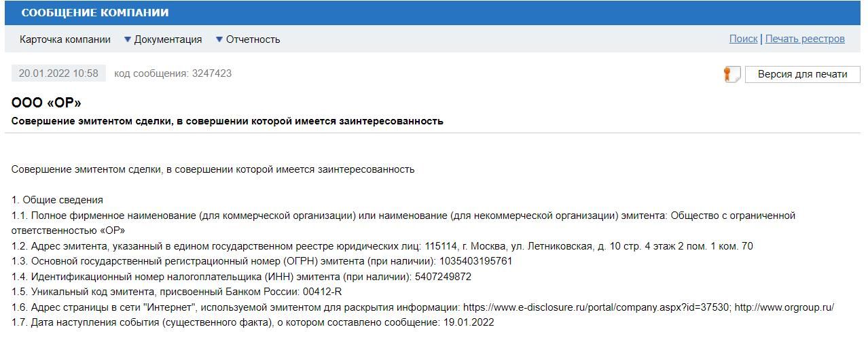Click the orange ribbon certificate icon
Image resolution: width=868 pixels, height=342 pixels.
[x=731, y=74]
